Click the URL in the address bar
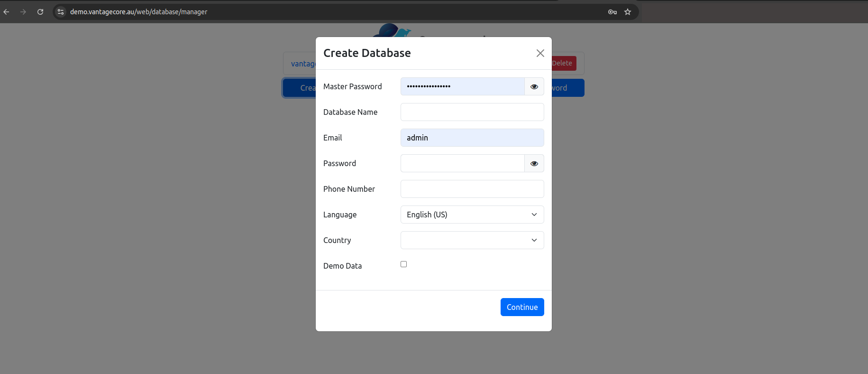Image resolution: width=868 pixels, height=374 pixels. (138, 12)
